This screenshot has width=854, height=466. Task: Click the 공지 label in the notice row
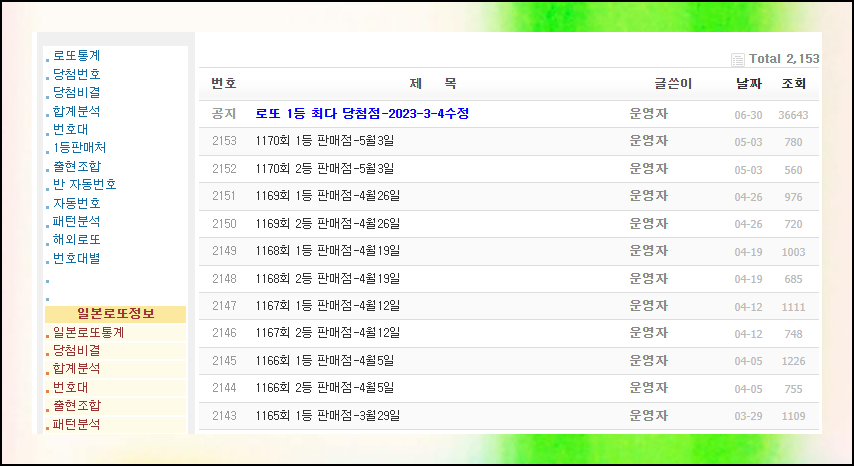pos(224,114)
